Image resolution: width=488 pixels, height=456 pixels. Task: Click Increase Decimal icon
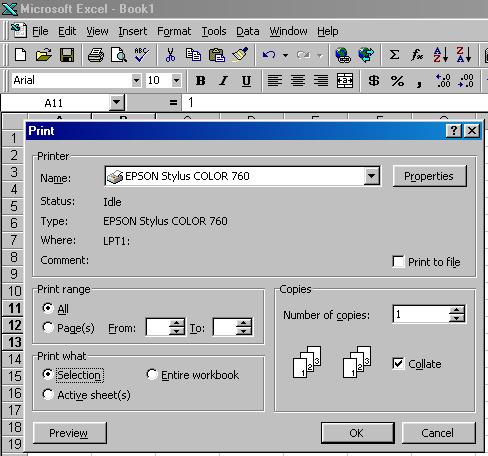(x=443, y=81)
